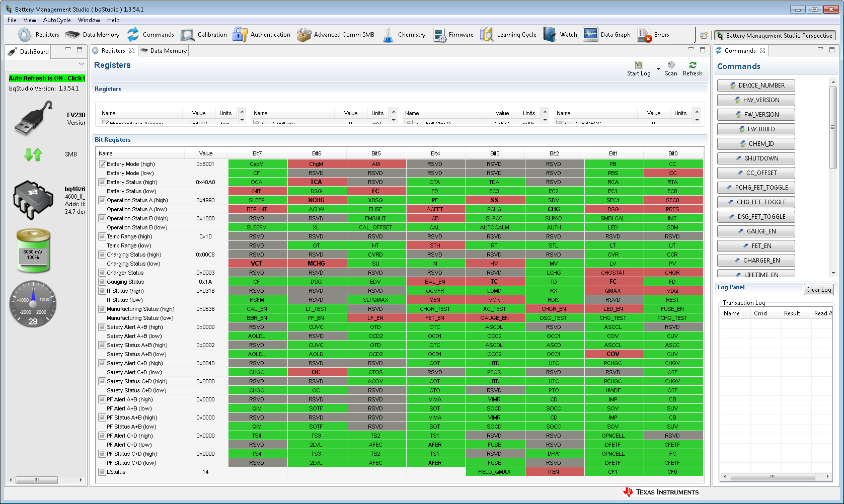Image resolution: width=844 pixels, height=504 pixels.
Task: Open the DashBoard view menu triangle
Action: [81, 64]
